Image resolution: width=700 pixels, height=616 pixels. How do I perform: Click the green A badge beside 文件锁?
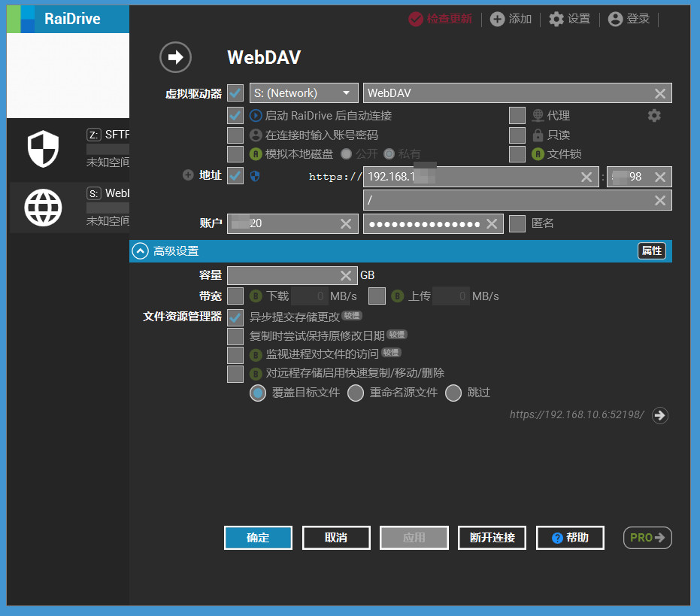pos(538,154)
